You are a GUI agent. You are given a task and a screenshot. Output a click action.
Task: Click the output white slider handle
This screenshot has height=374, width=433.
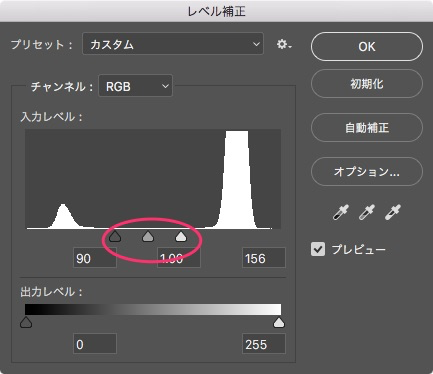(279, 322)
